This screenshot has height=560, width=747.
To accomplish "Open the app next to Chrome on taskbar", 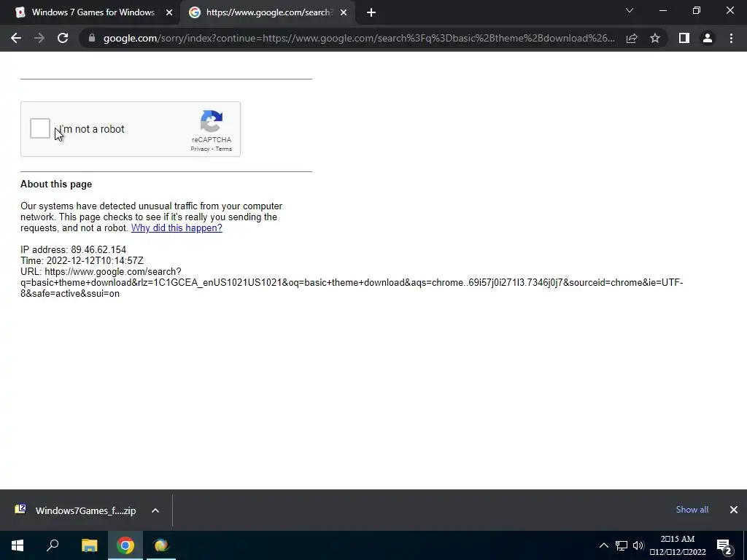I will (x=161, y=545).
